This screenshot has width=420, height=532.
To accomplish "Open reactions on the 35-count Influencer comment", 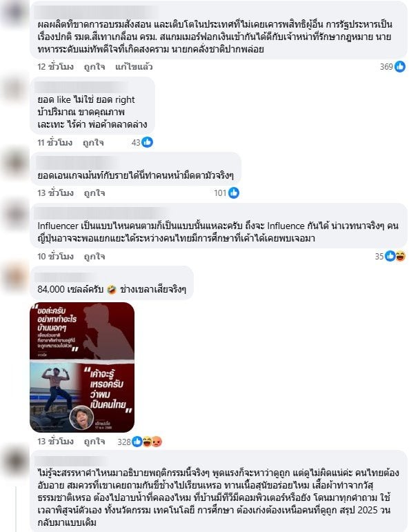I will [390, 256].
